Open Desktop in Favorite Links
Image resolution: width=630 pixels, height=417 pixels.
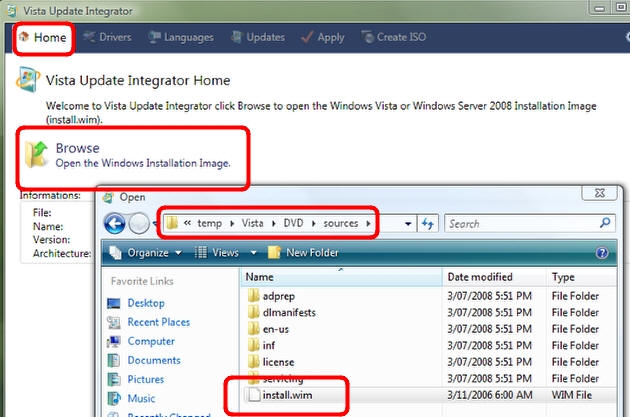pos(136,303)
